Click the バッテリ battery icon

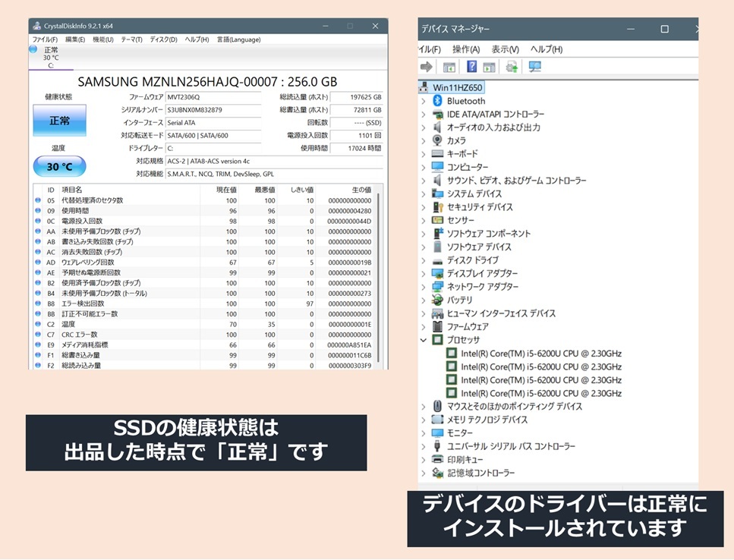click(437, 300)
